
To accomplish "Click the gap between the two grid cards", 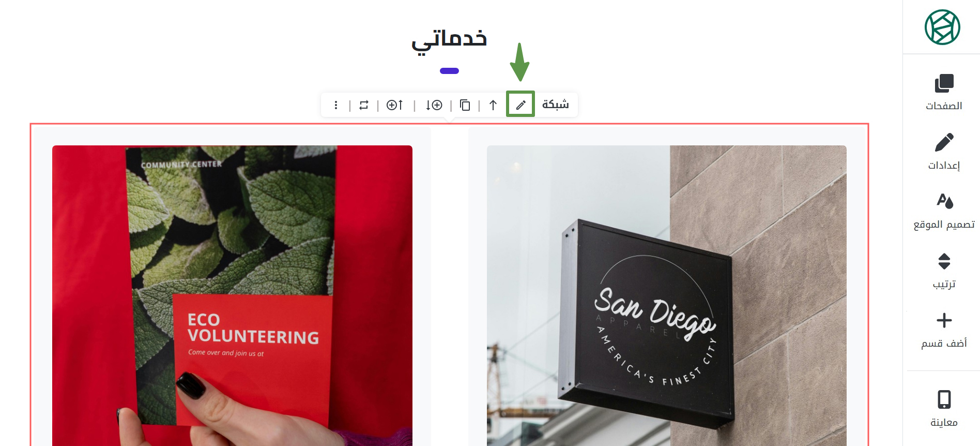I will pyautogui.click(x=450, y=286).
